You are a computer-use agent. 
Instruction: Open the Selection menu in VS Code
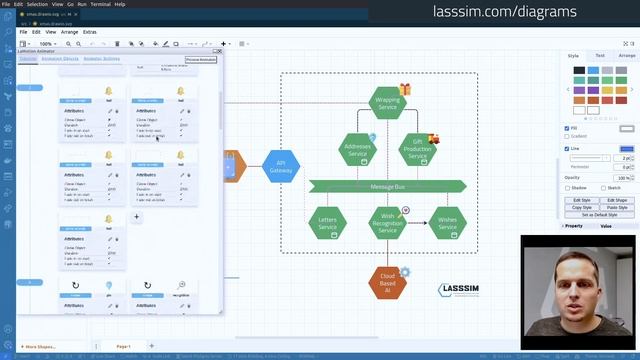(x=37, y=4)
